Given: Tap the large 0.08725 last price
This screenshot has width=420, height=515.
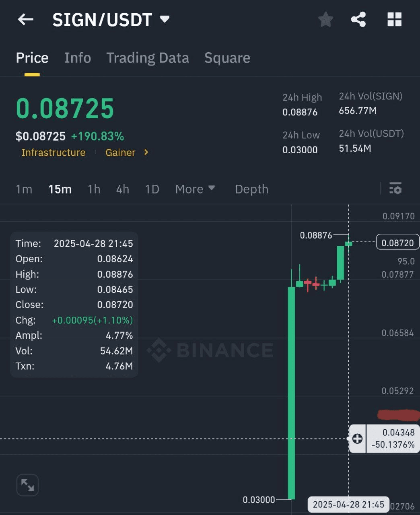Looking at the screenshot, I should 65,109.
